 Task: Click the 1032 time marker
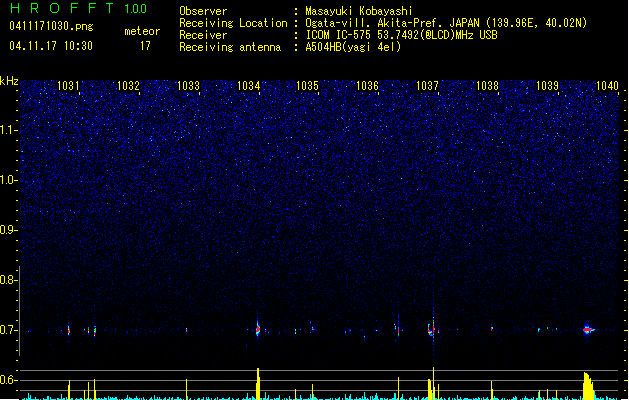(x=128, y=86)
